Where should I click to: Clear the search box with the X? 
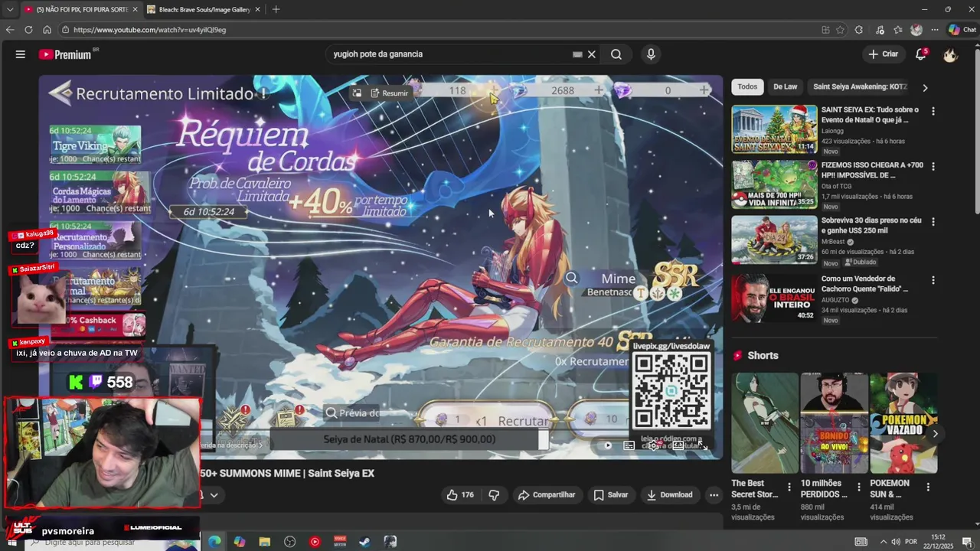[x=592, y=54]
